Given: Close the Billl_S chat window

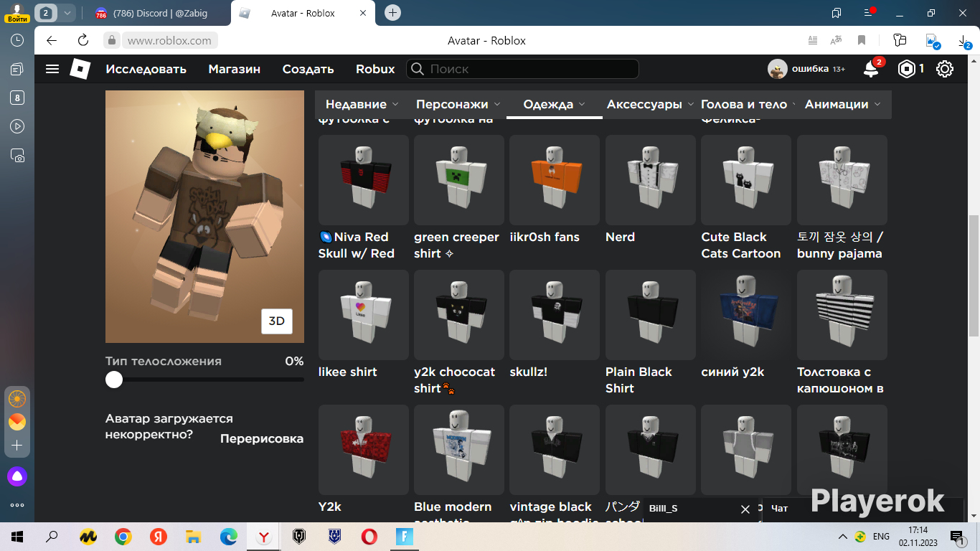Looking at the screenshot, I should [x=745, y=509].
